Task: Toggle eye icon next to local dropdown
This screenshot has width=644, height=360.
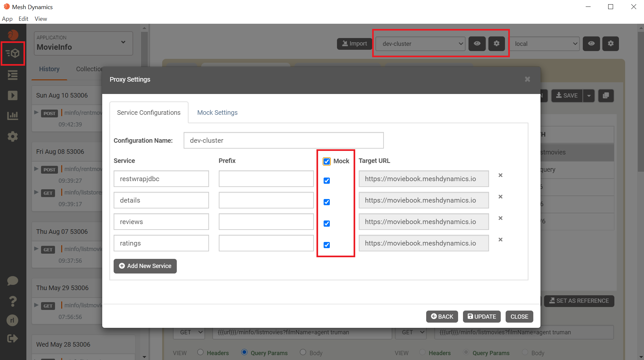Action: [591, 44]
